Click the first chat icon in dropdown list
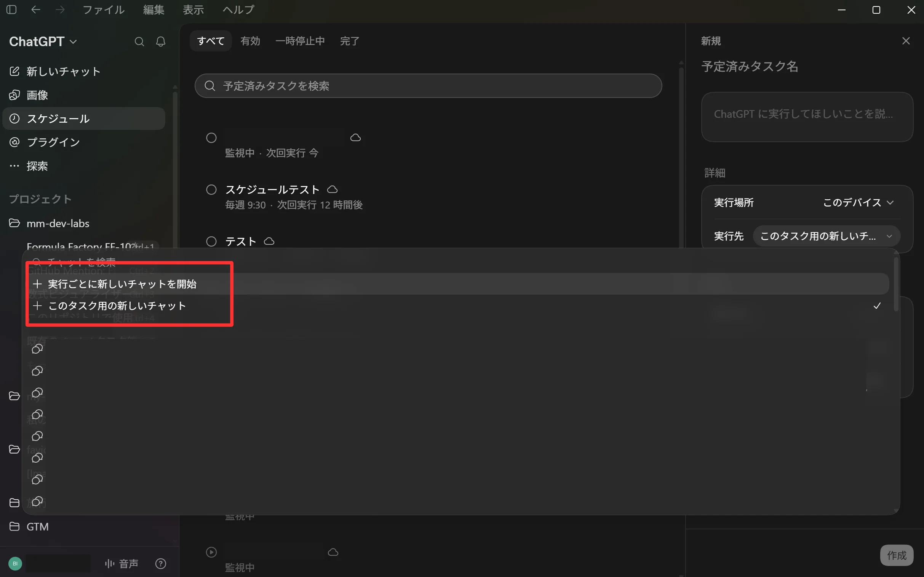Screen dimensions: 924x577 coord(37,349)
